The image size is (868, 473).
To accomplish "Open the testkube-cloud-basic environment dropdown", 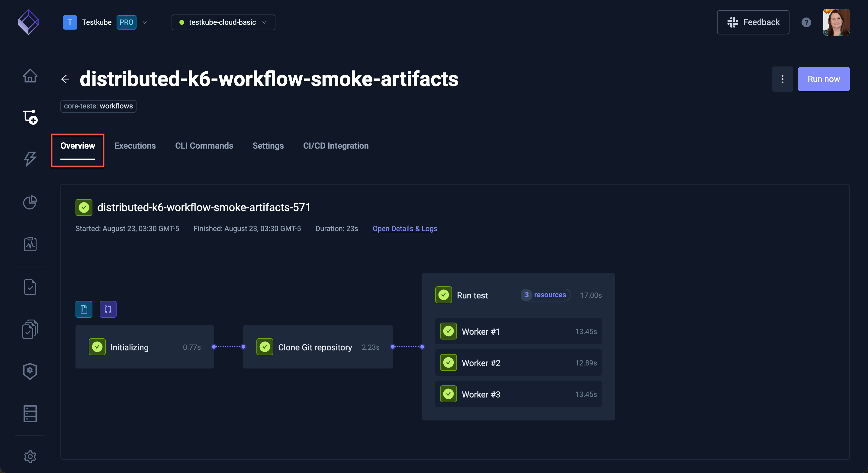I will click(223, 22).
